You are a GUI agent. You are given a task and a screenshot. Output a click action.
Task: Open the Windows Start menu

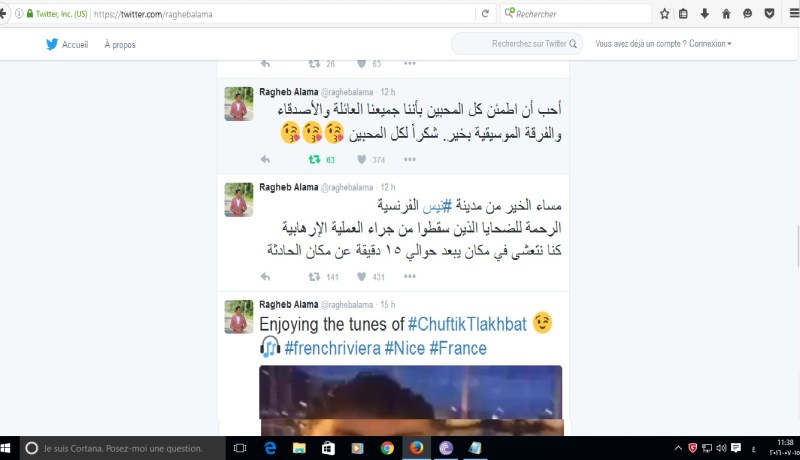[6, 448]
